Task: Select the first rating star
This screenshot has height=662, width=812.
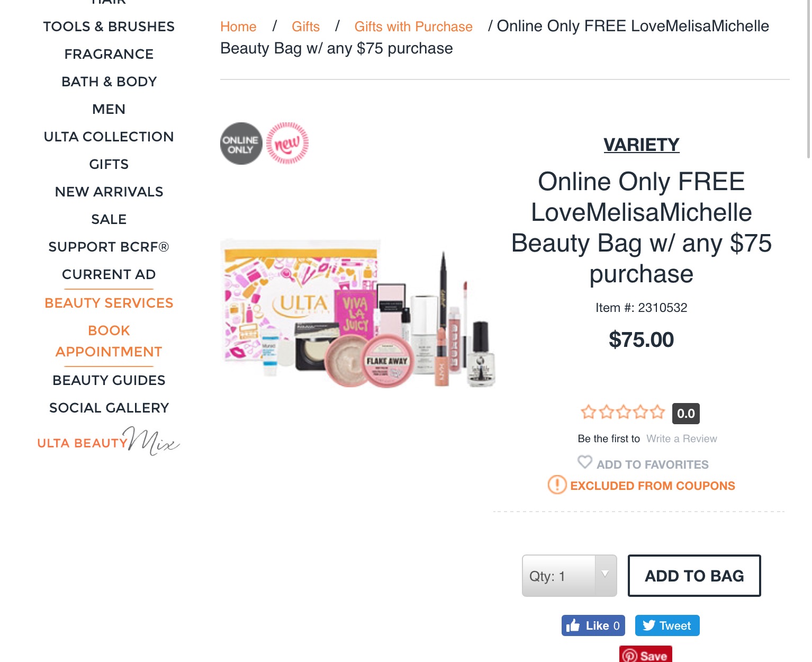Action: pyautogui.click(x=588, y=412)
